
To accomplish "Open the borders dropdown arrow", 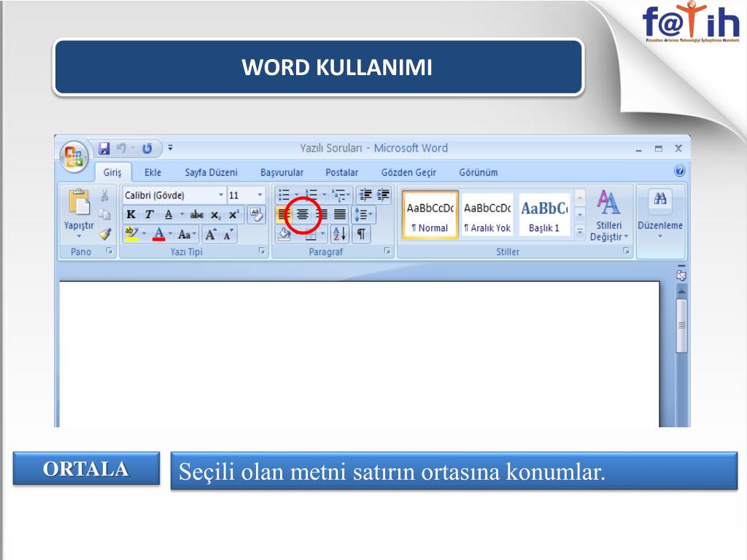I will tap(322, 234).
